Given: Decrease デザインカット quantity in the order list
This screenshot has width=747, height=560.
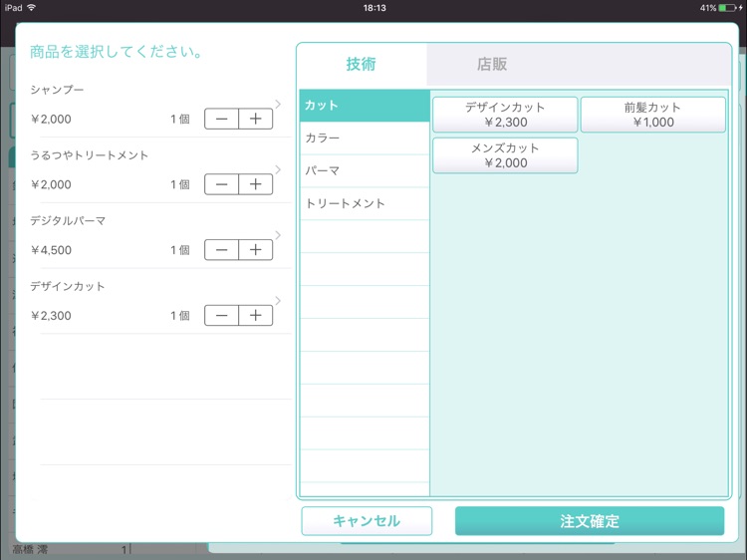Looking at the screenshot, I should coord(221,316).
